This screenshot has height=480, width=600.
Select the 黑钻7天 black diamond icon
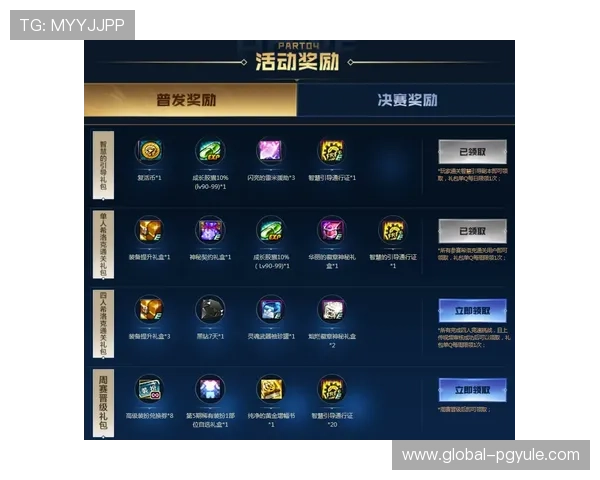click(x=210, y=309)
